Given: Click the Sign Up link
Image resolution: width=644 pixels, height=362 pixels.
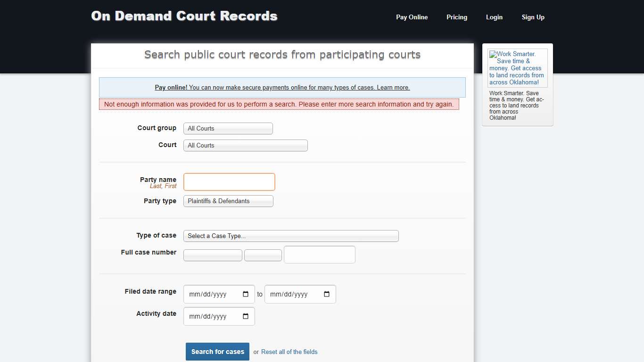Looking at the screenshot, I should 533,17.
